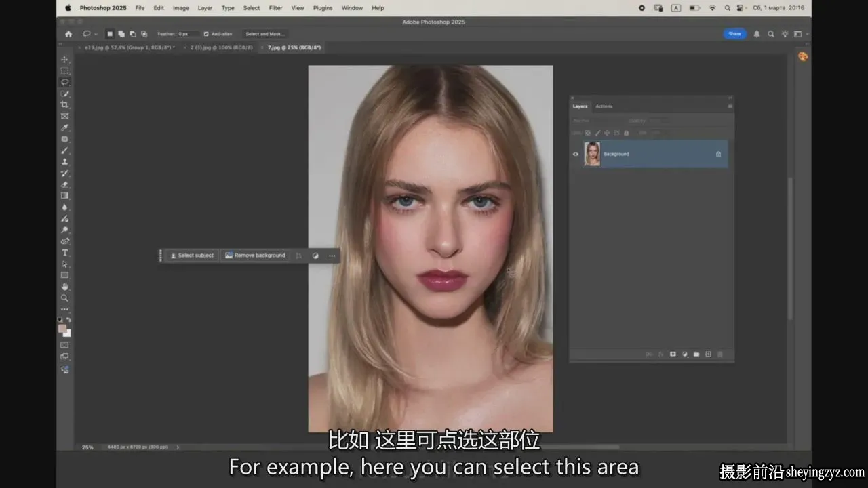
Task: Select the Clone Stamp tool
Action: [x=65, y=162]
